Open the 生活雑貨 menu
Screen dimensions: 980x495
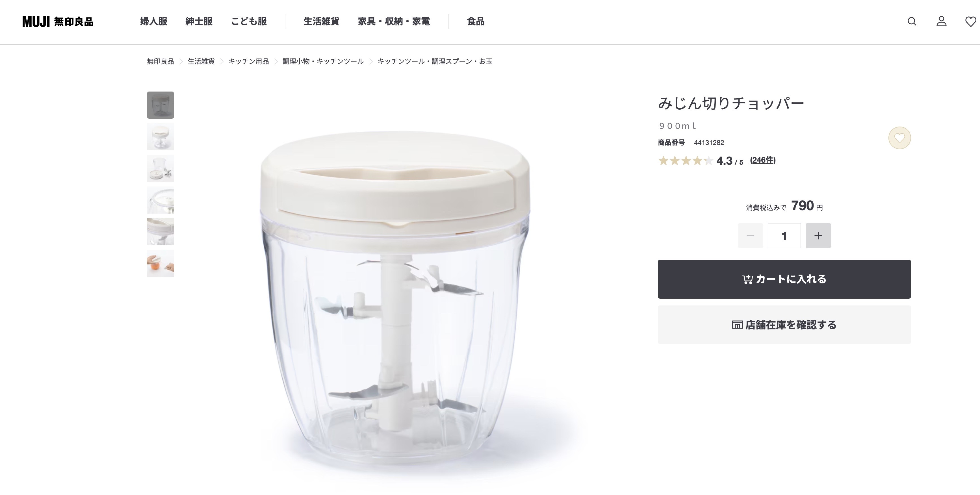(x=321, y=21)
